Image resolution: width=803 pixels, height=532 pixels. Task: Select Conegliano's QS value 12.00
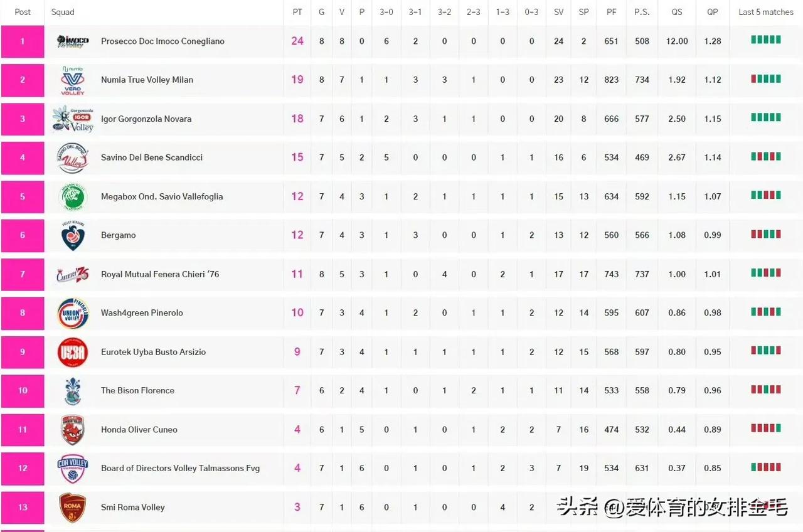click(677, 41)
